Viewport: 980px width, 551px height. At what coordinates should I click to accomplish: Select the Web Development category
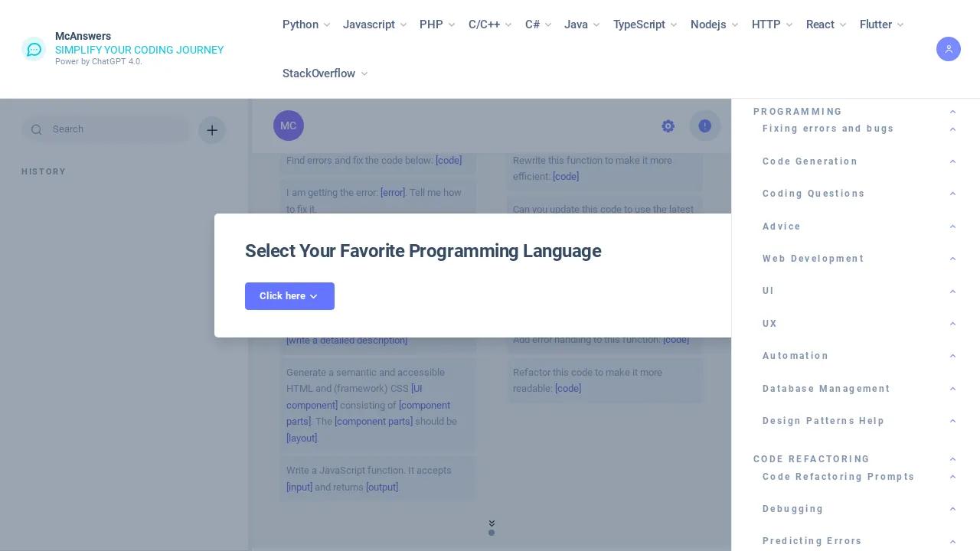click(813, 259)
